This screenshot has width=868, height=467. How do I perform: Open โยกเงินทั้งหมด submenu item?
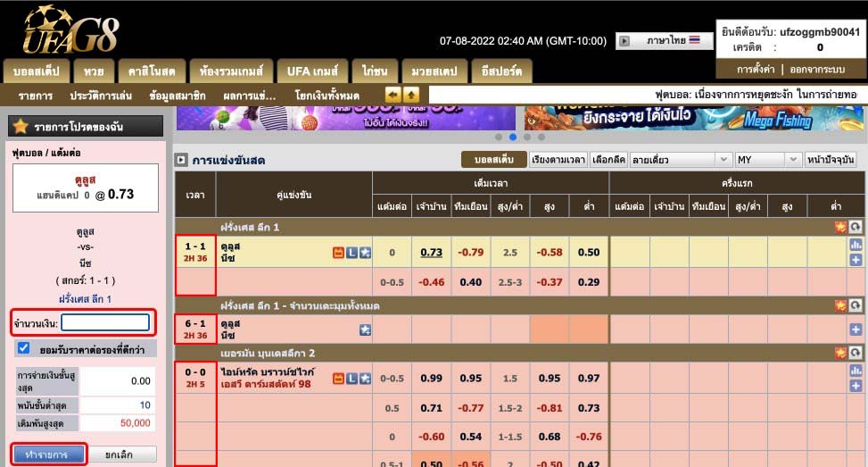pos(327,96)
